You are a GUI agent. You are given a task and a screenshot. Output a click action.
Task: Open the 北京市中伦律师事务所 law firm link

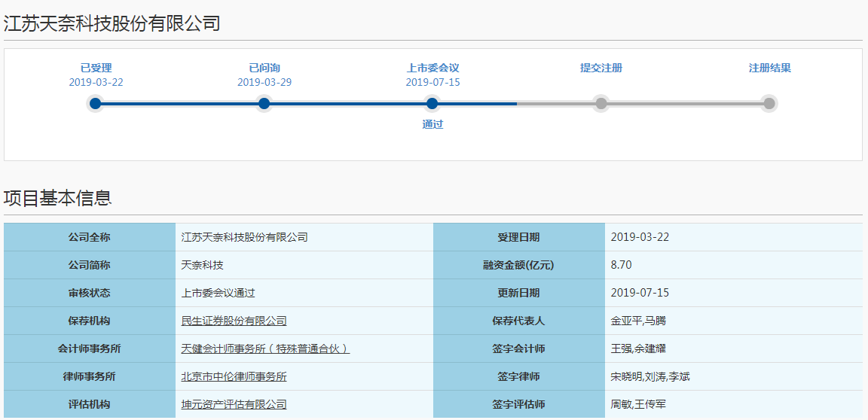[x=234, y=376]
